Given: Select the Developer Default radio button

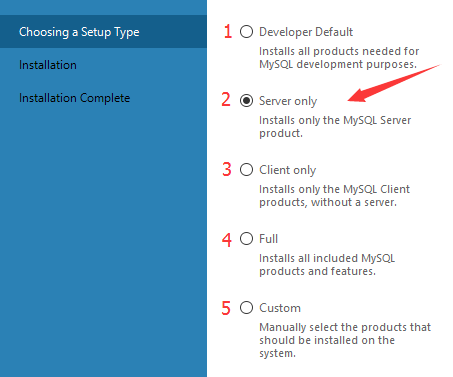Looking at the screenshot, I should coord(246,32).
